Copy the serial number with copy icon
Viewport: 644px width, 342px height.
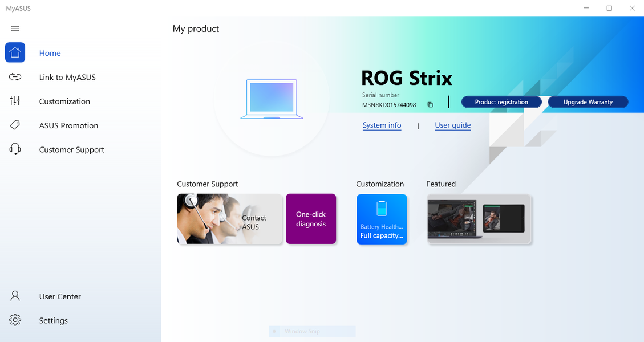430,105
